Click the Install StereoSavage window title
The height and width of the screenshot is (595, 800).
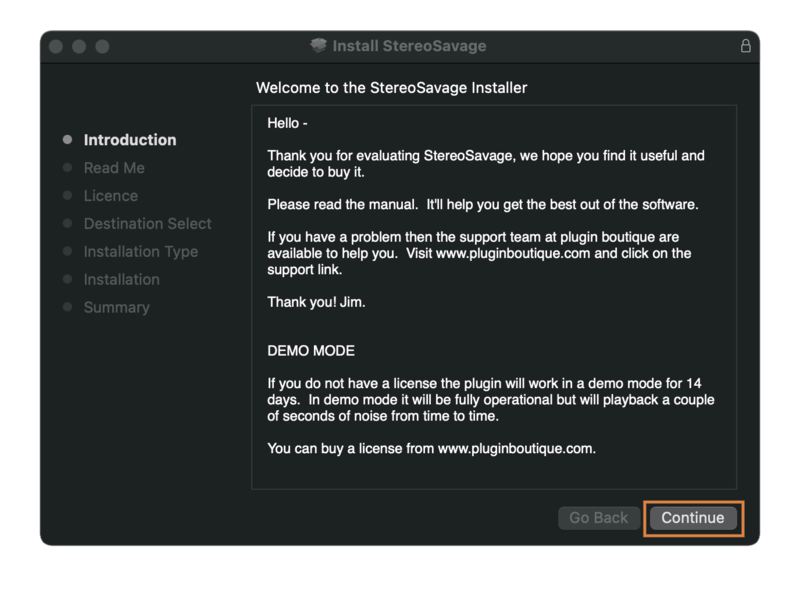409,46
